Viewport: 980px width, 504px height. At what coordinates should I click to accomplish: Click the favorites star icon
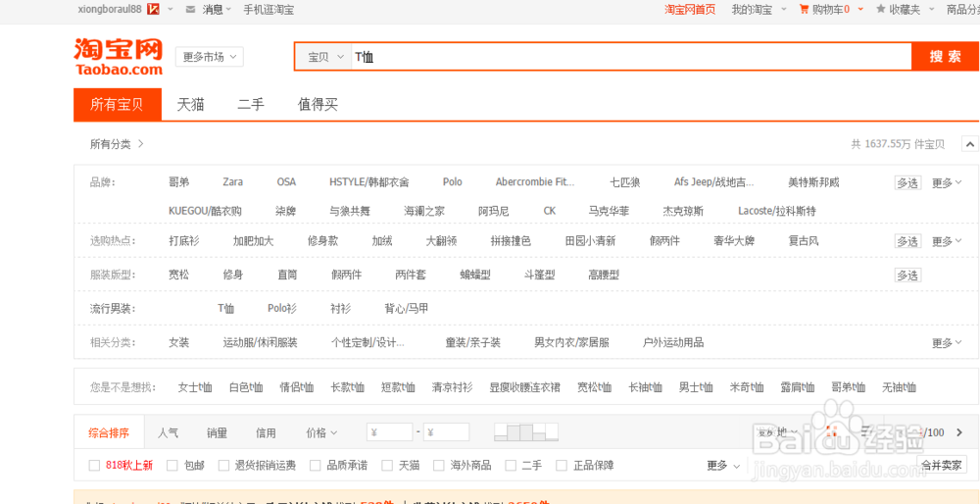point(881,9)
